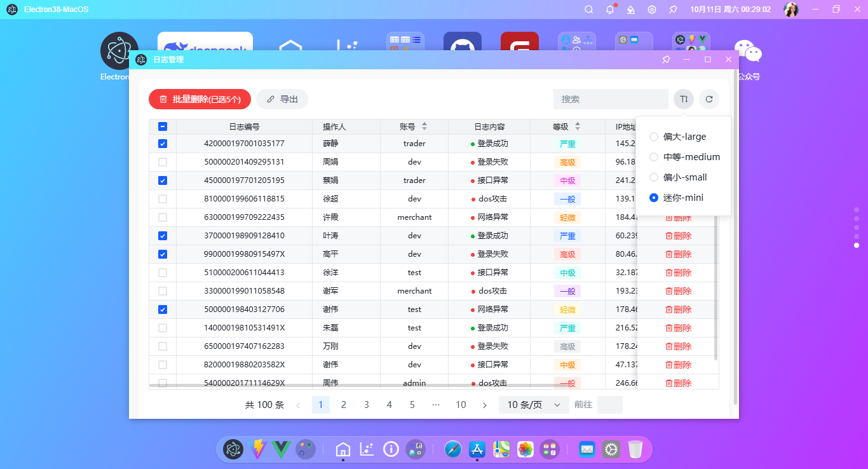This screenshot has width=868, height=469.
Task: Open the text-size selector icon near search
Action: 683,99
